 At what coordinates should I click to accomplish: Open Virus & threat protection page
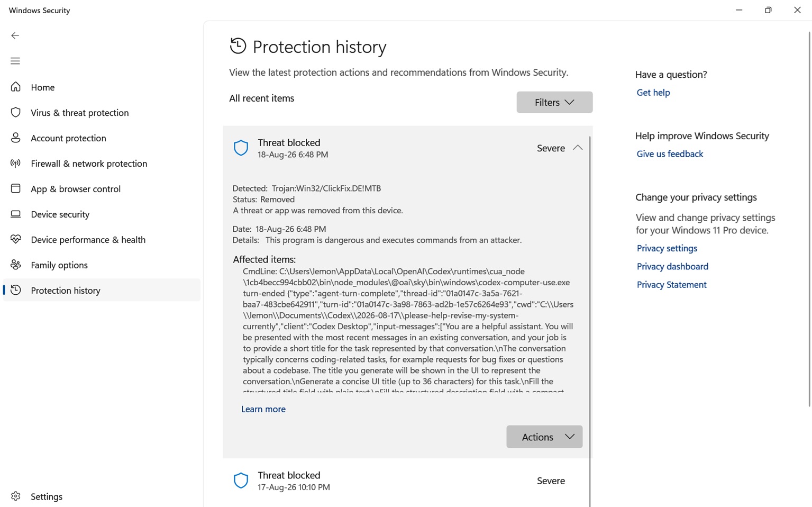(102, 112)
